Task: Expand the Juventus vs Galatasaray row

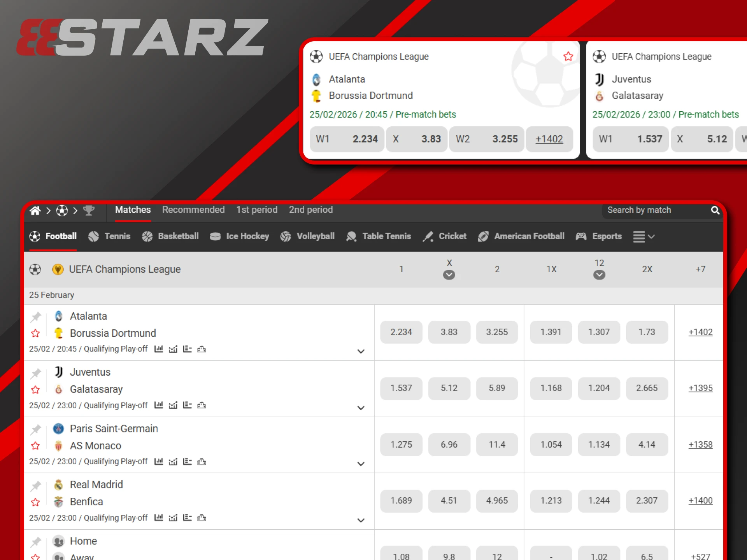Action: tap(361, 408)
